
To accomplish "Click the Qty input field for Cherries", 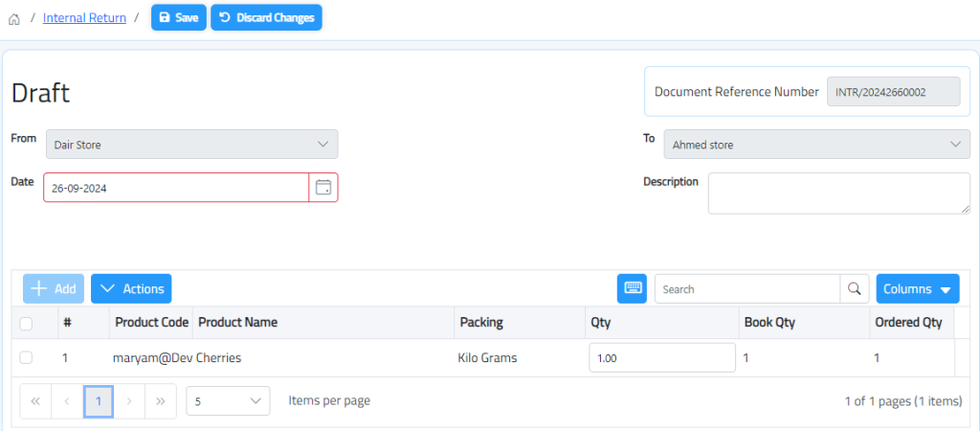I will (661, 357).
